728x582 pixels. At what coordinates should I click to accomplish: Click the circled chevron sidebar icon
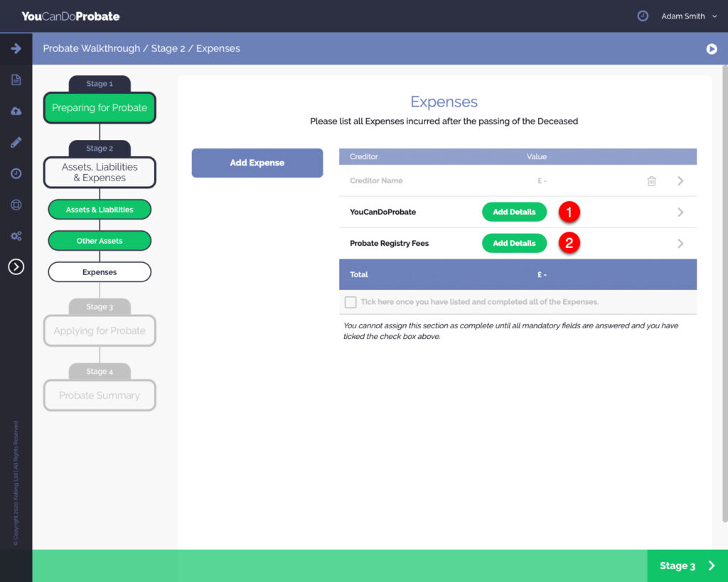(x=16, y=266)
